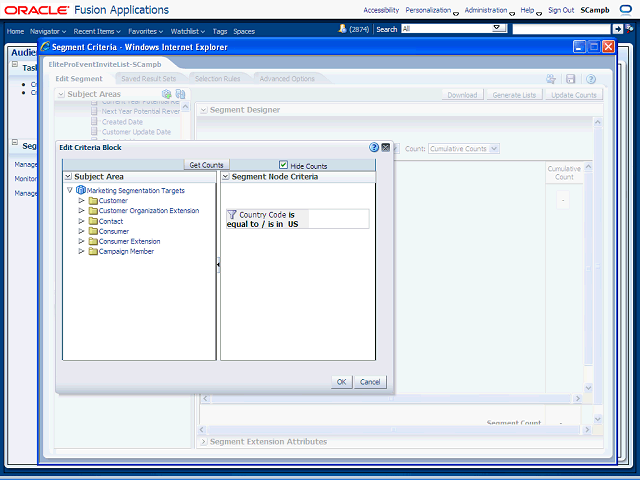Click the search go arrow button
This screenshot has width=640, height=480.
(618, 29)
